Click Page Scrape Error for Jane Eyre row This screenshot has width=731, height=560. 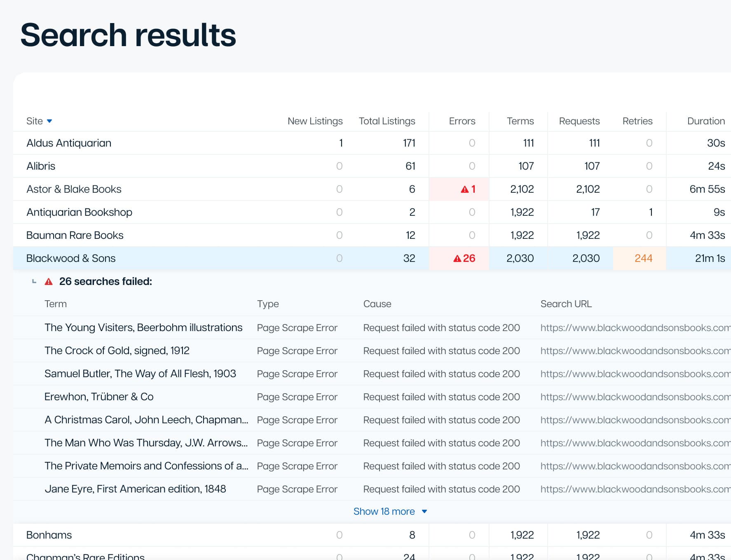click(297, 489)
